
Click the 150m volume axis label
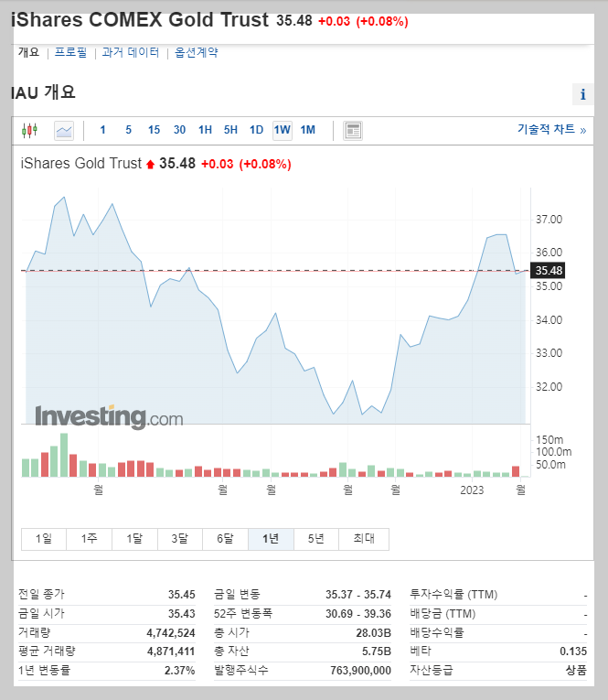coord(549,440)
